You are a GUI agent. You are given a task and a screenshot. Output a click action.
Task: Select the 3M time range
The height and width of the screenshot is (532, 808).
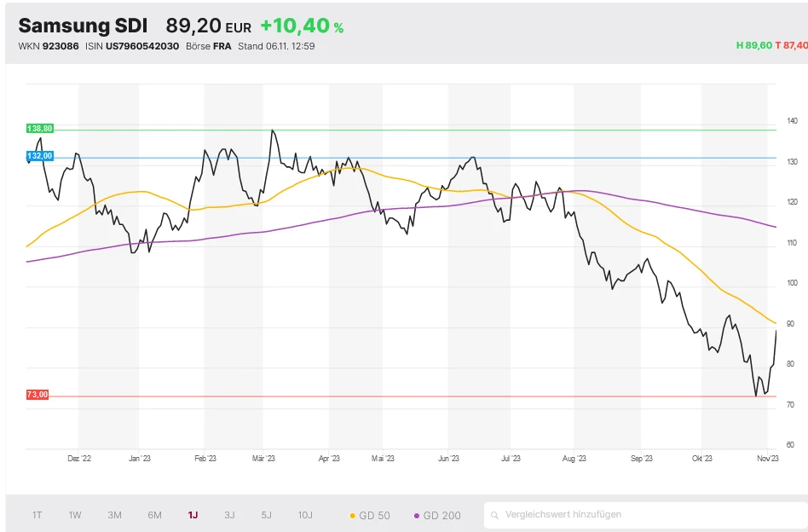pos(114,515)
